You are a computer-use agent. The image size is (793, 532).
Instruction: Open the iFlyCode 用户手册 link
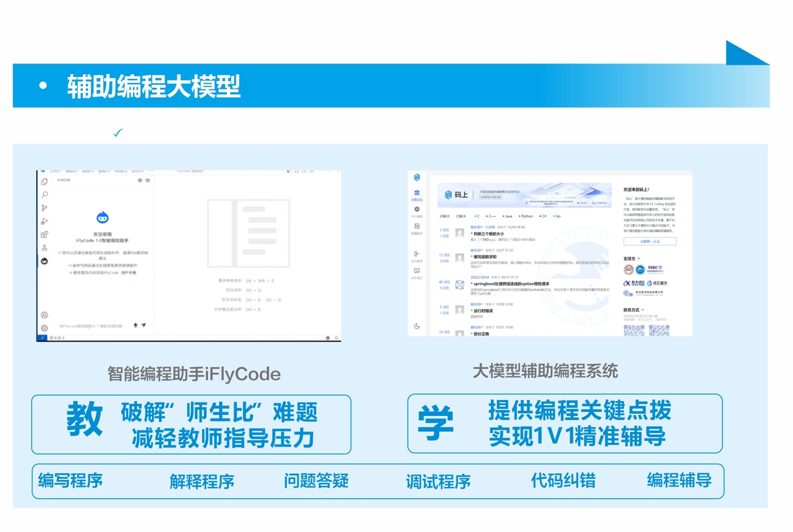point(130,273)
